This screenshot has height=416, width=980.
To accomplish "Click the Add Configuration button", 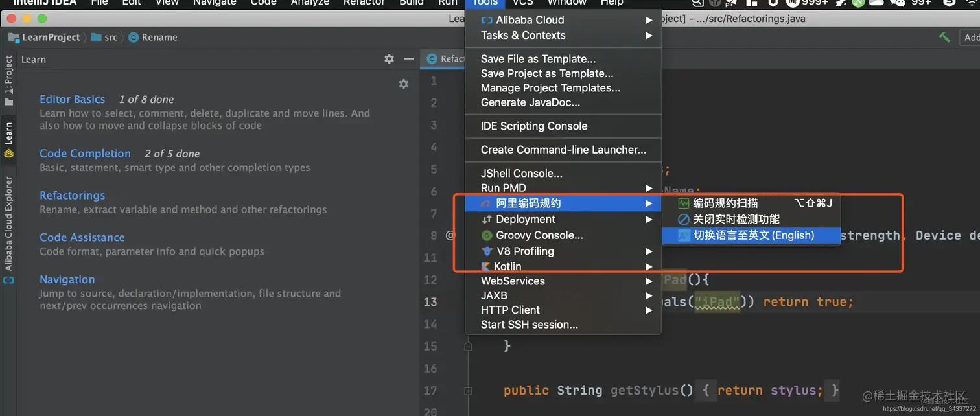I will [x=970, y=37].
